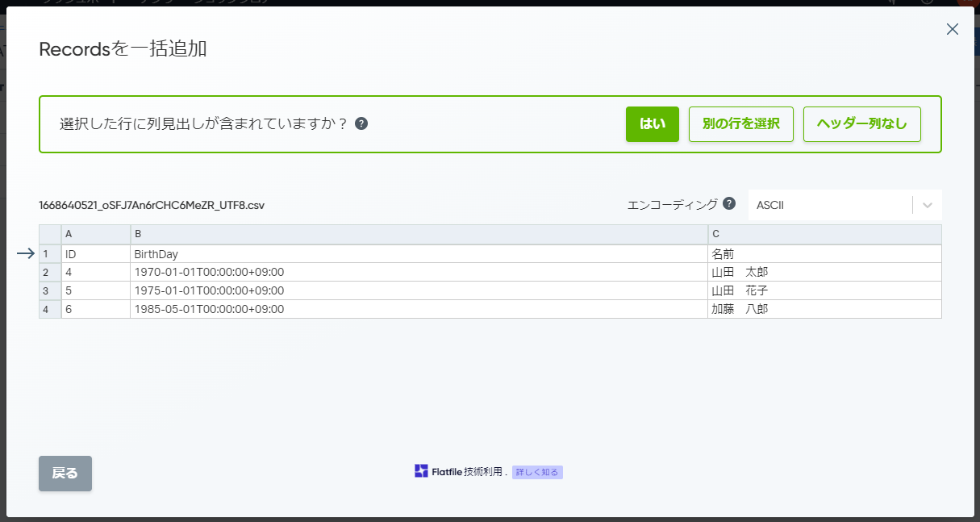The height and width of the screenshot is (522, 980).
Task: Click the cell containing 山田 花子
Action: pyautogui.click(x=824, y=290)
